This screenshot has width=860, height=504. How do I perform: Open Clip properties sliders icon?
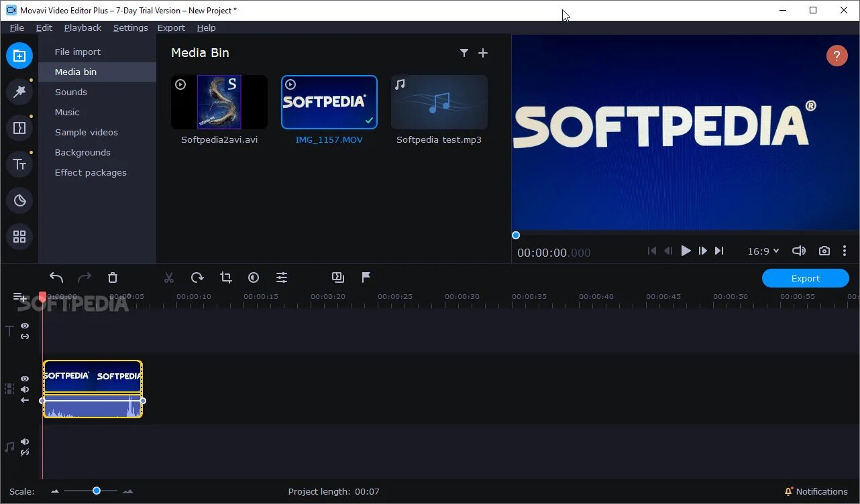tap(282, 277)
